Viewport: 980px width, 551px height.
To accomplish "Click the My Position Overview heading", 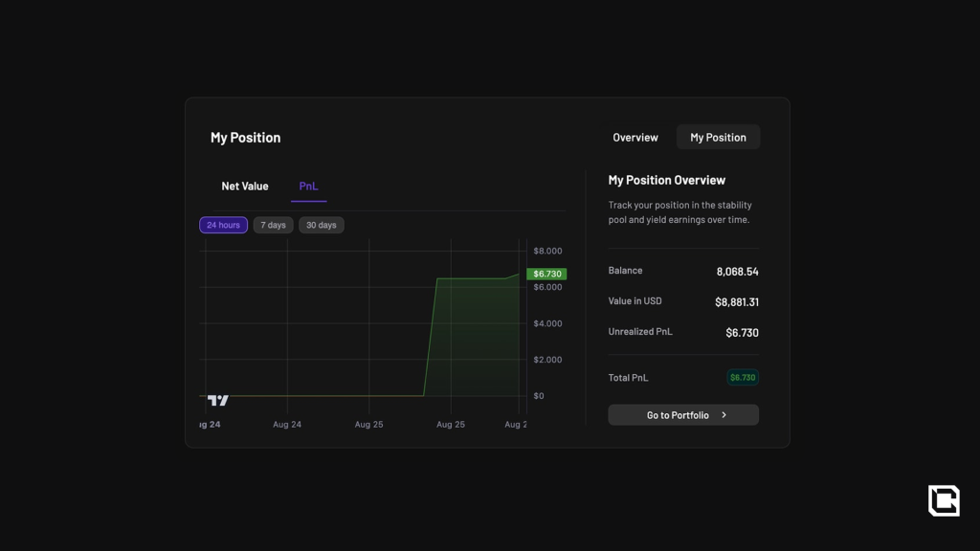I will pyautogui.click(x=666, y=181).
